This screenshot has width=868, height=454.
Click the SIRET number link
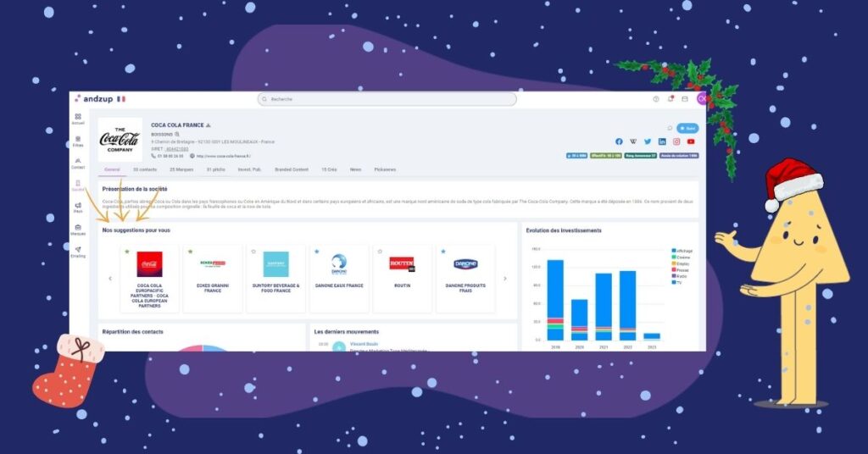point(177,149)
